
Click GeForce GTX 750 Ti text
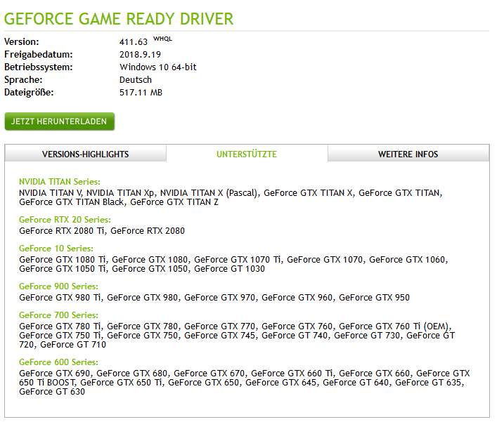(x=60, y=336)
